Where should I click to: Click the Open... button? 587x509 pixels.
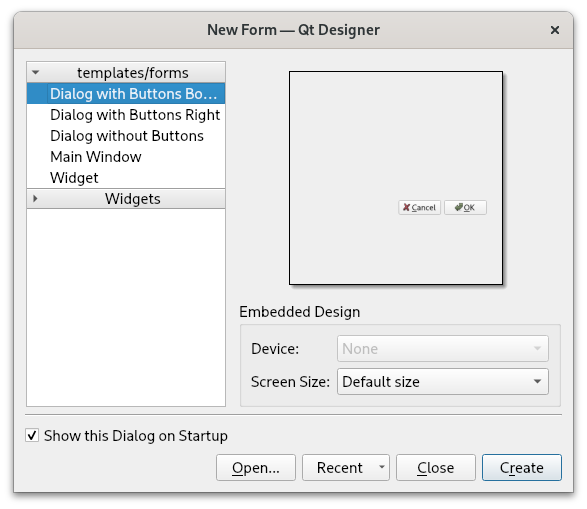pyautogui.click(x=256, y=467)
